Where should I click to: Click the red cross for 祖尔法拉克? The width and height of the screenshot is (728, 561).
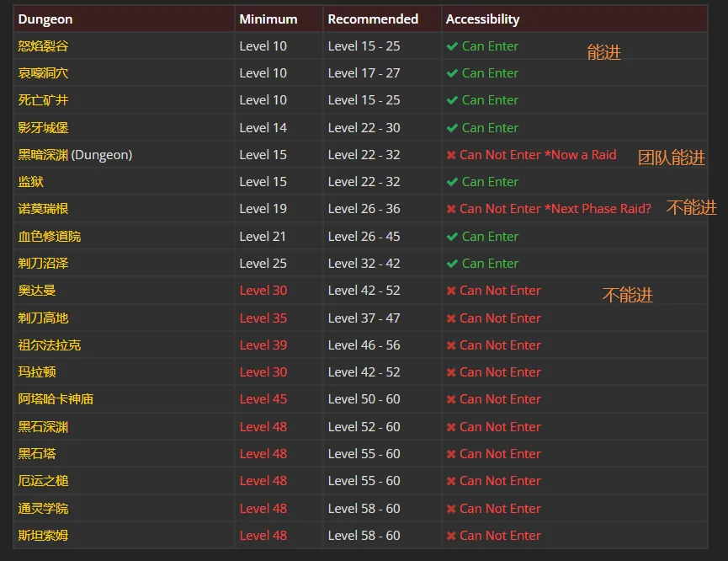pyautogui.click(x=451, y=345)
